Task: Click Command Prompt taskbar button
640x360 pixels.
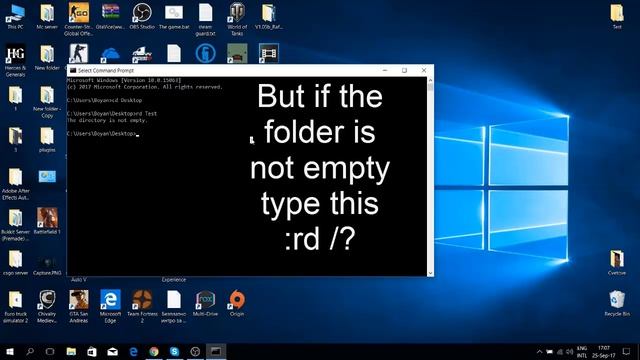Action: pos(216,351)
